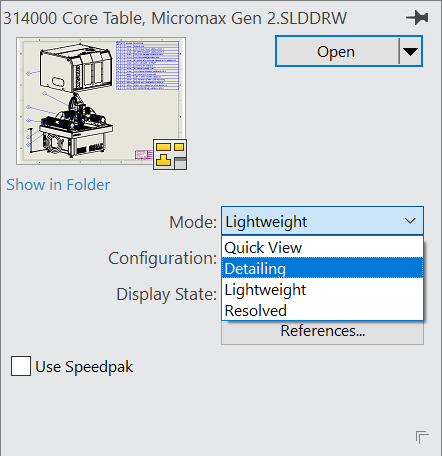The image size is (442, 456).
Task: Click the resize grip icon in the corner
Action: point(422,437)
